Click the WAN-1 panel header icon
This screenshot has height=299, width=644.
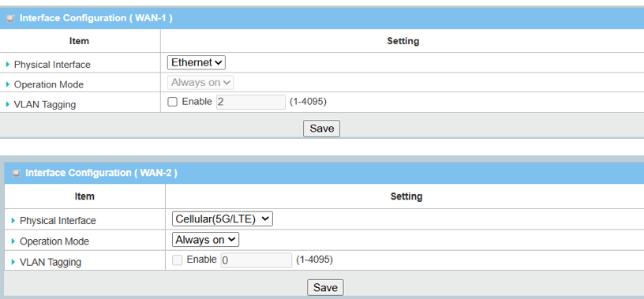[x=11, y=18]
